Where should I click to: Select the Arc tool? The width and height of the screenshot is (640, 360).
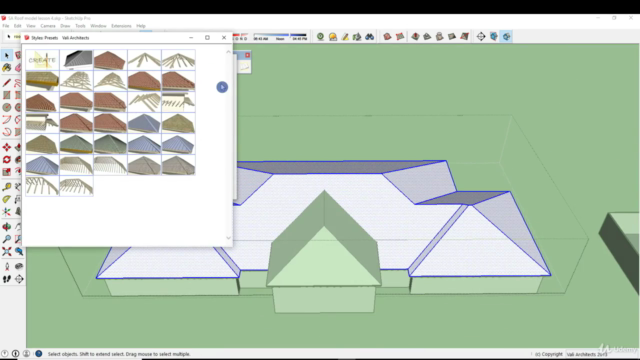pyautogui.click(x=7, y=120)
